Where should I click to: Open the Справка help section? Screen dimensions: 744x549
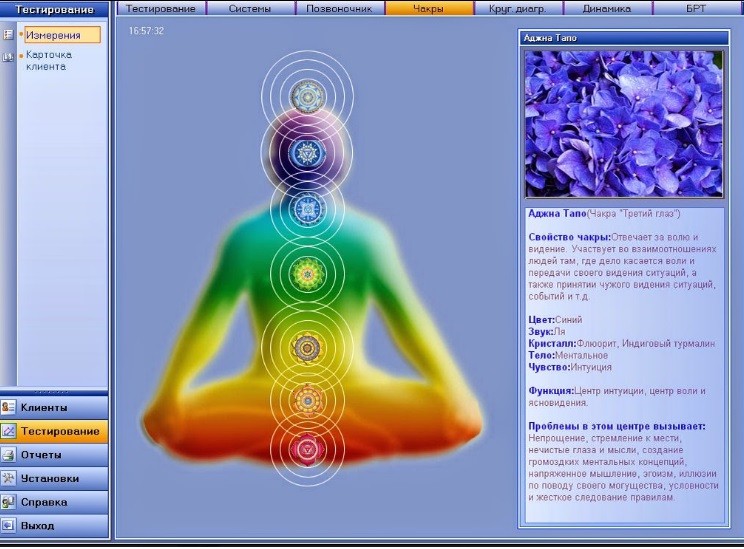54,502
